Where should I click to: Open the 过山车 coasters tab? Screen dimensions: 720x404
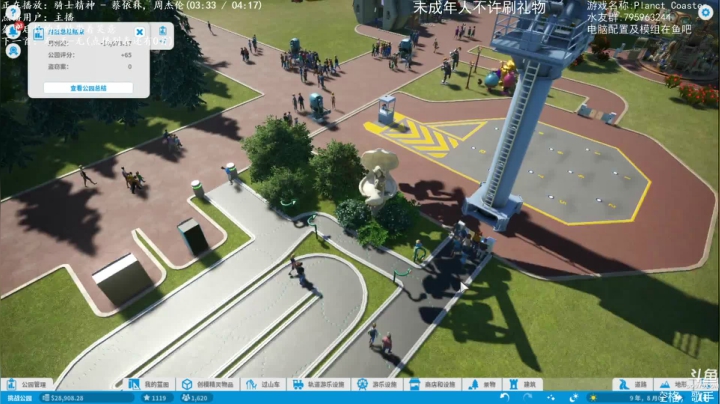(x=263, y=384)
